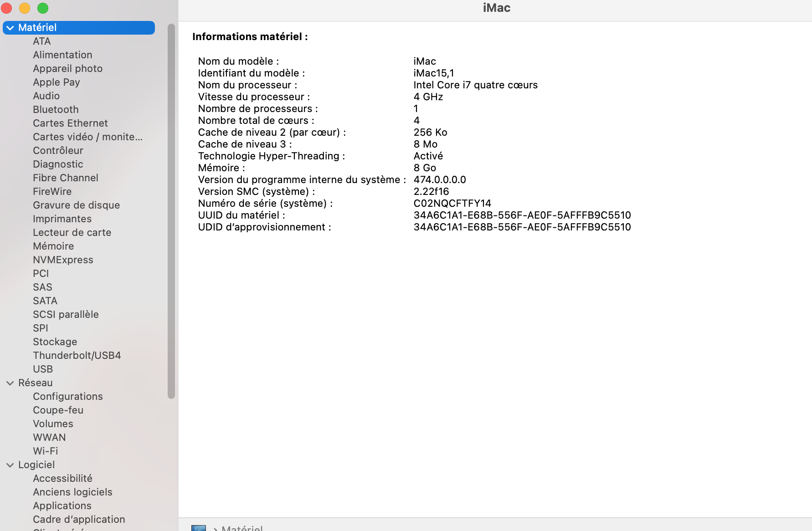The width and height of the screenshot is (812, 531).
Task: Collapse the Réseau section chevron
Action: click(10, 383)
